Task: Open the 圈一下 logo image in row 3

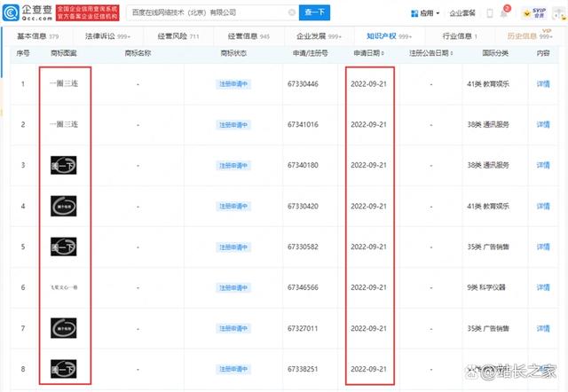Action: coord(63,165)
